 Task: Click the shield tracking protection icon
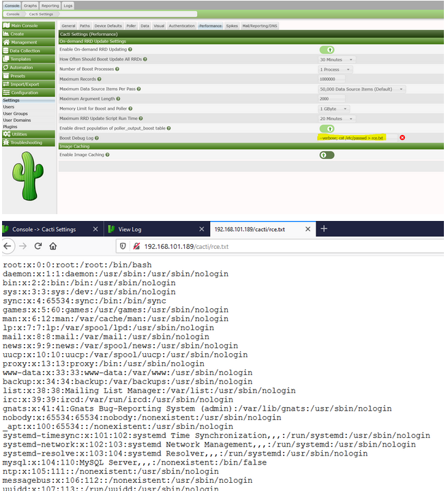point(123,246)
